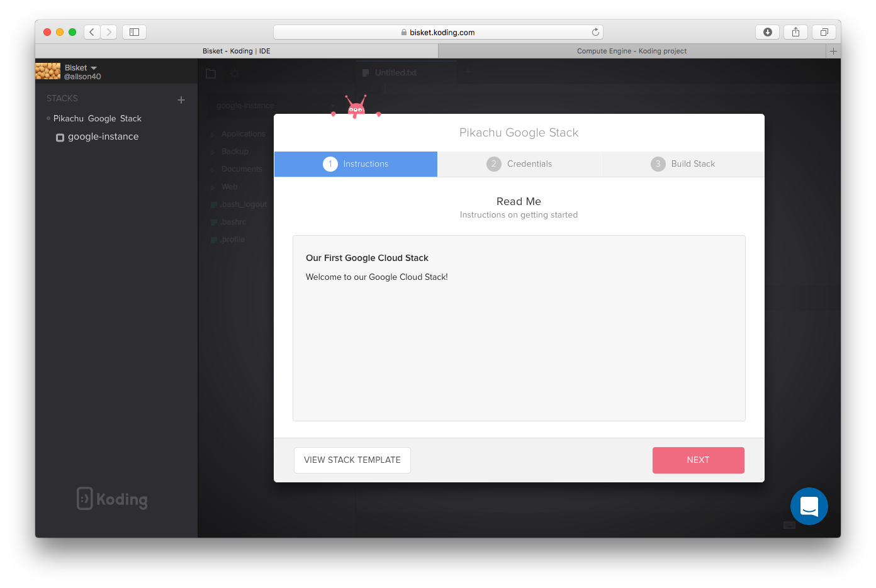Switch to Compute Engine - Koding project tab
This screenshot has height=588, width=876.
coord(632,51)
